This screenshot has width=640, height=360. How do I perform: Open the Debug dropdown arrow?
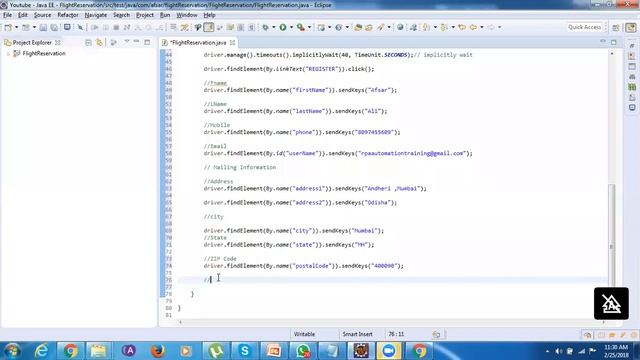[x=273, y=27]
